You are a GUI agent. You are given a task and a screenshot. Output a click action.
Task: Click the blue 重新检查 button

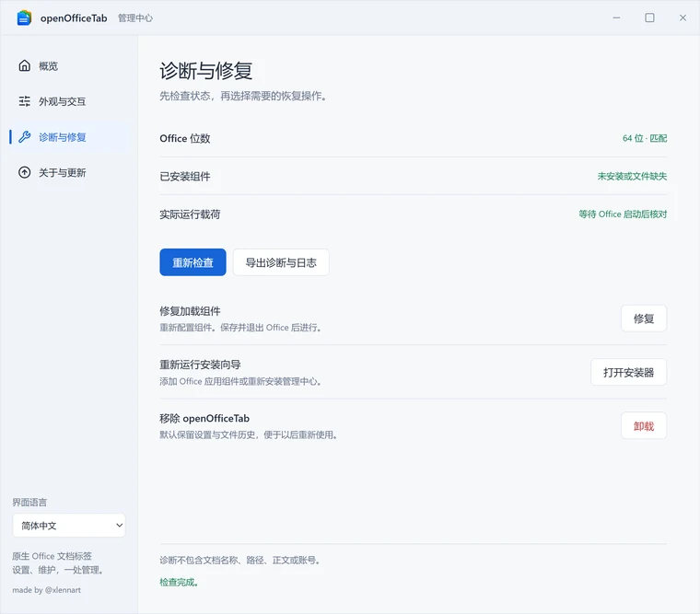point(192,262)
